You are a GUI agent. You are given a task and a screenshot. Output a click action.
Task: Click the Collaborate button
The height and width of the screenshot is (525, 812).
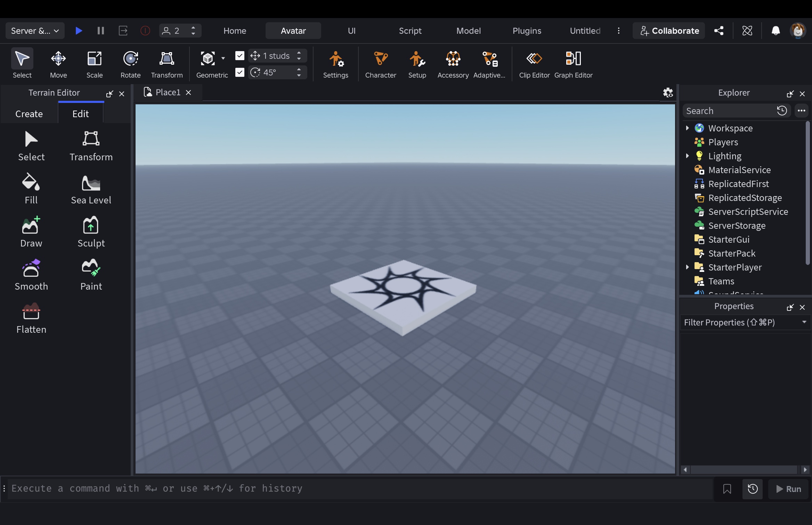point(669,31)
